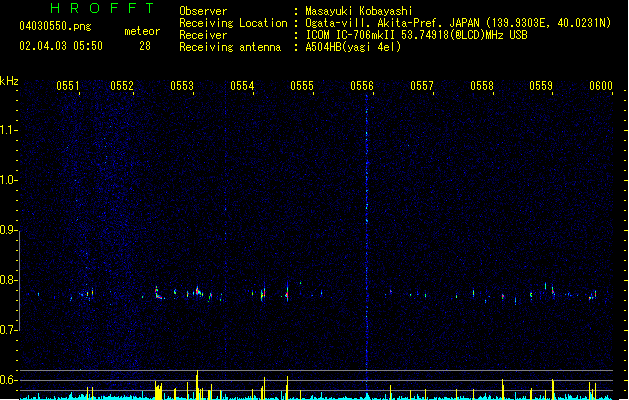Click the 0551 time marker
Screen dimensions: 629x400
click(68, 86)
